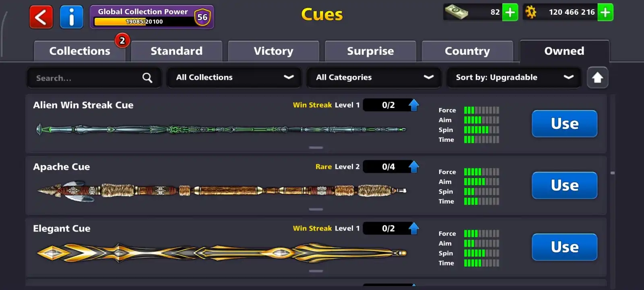Click the magnifier search icon

coord(147,78)
